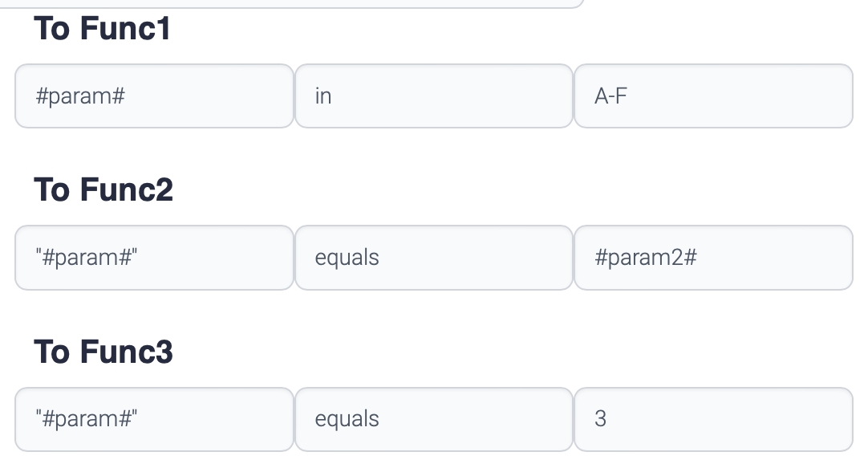Focus the "#param#" field under To Func3
The height and width of the screenshot is (464, 868).
coord(154,419)
